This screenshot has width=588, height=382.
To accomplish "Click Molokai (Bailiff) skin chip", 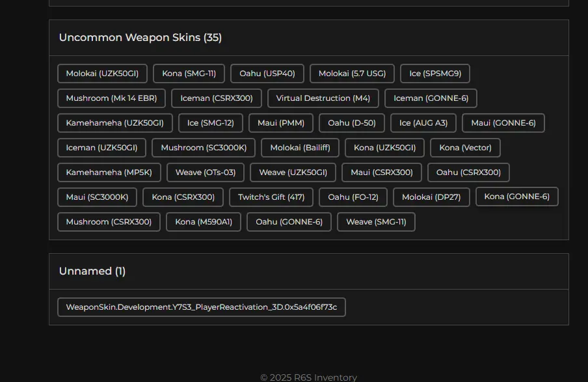I will tap(300, 148).
